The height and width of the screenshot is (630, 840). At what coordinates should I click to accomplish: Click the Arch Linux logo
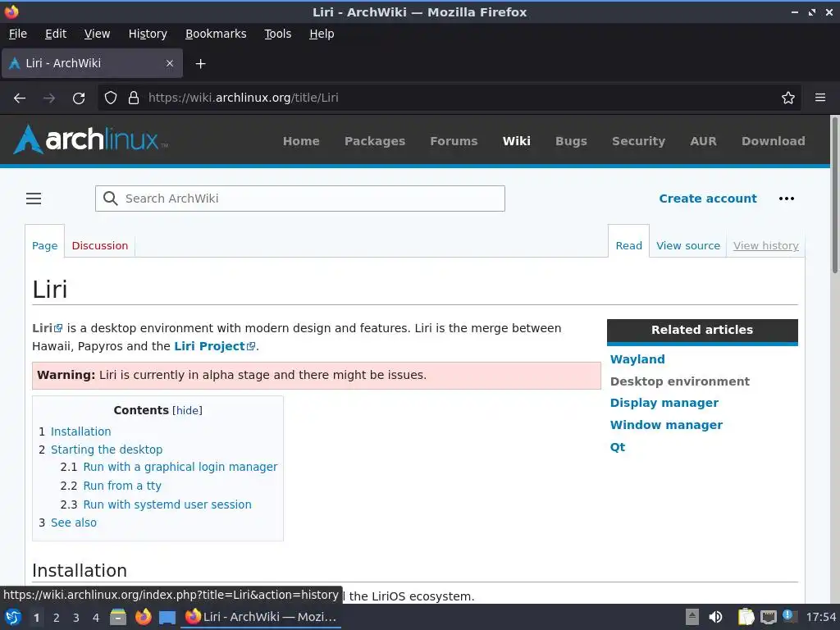click(90, 139)
